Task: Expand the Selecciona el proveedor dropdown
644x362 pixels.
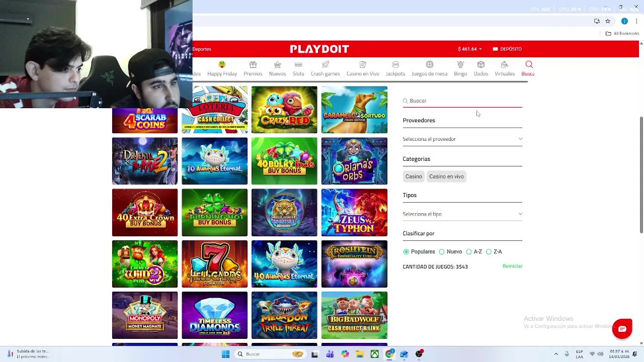Action: pyautogui.click(x=462, y=139)
